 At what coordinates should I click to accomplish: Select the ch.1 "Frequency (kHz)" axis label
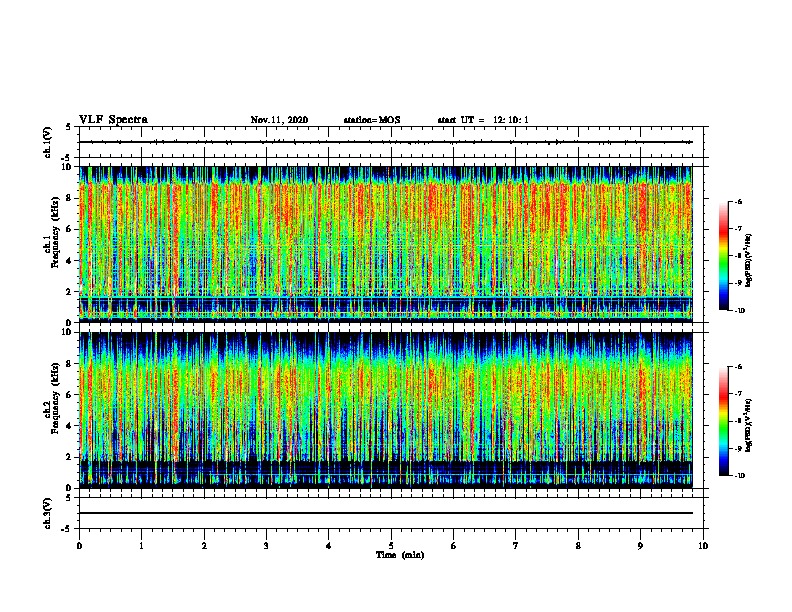pos(55,232)
